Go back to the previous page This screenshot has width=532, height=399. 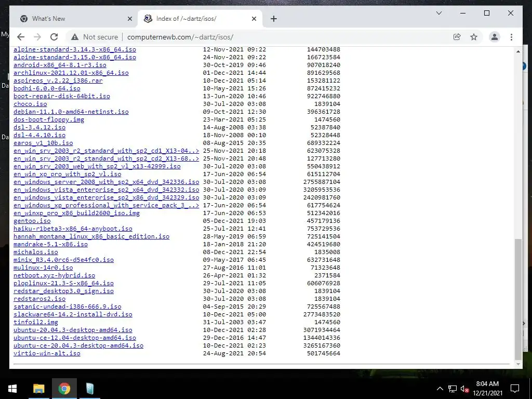pos(21,37)
